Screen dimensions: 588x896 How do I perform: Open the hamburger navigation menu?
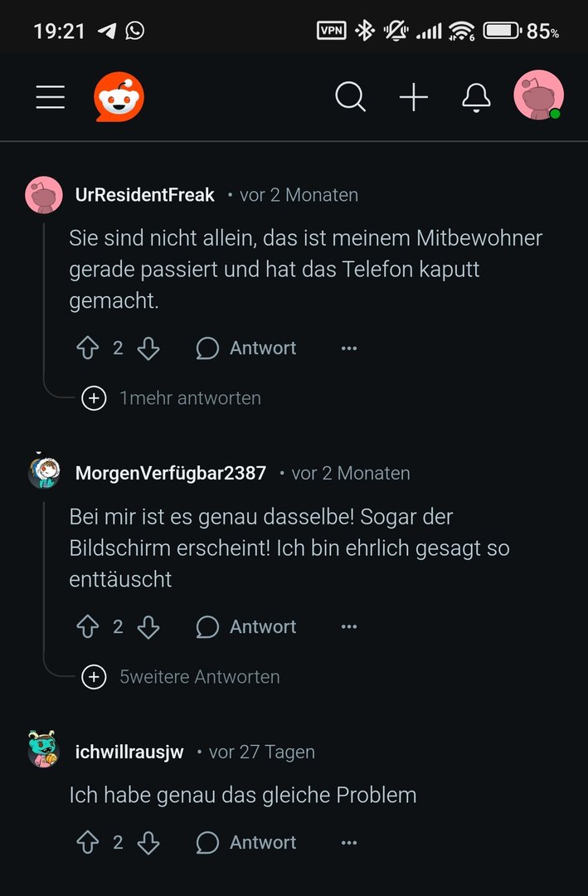[51, 98]
